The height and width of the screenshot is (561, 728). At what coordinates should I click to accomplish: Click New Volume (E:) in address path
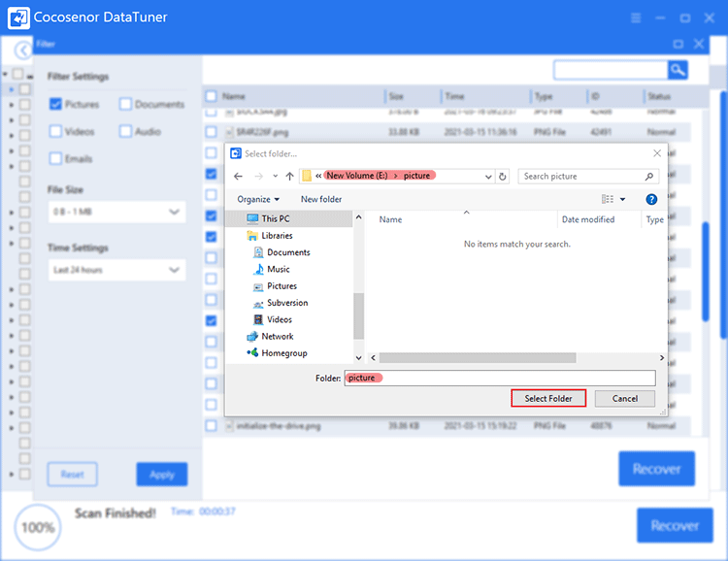pyautogui.click(x=357, y=176)
